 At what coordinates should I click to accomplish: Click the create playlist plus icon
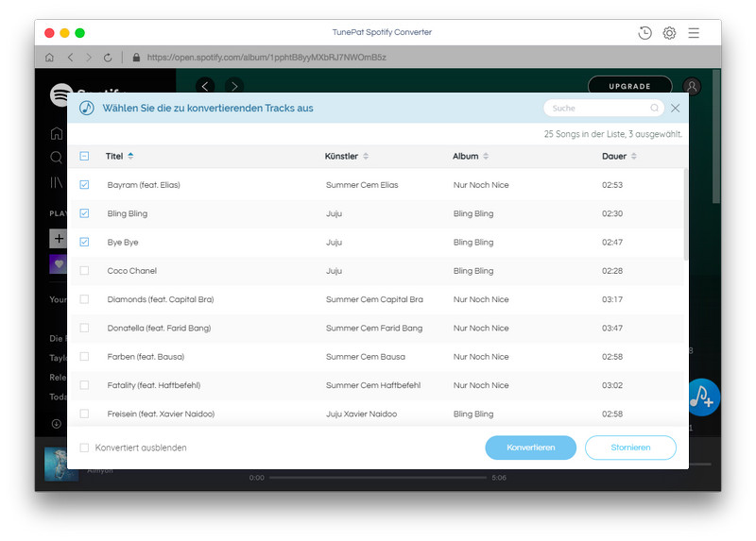[x=58, y=239]
